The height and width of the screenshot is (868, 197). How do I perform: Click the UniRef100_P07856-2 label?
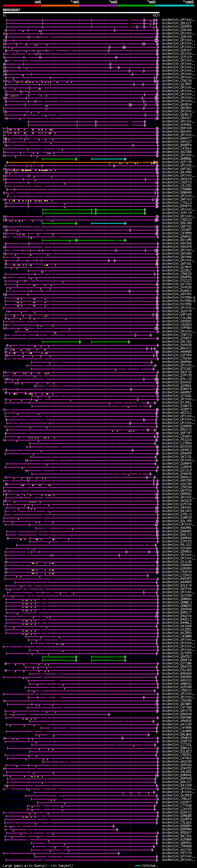click(x=179, y=297)
